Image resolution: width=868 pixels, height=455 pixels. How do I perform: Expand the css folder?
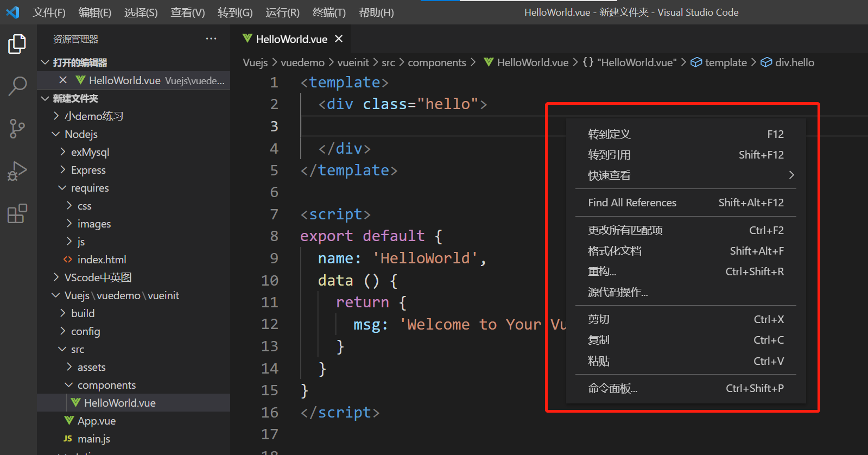click(x=69, y=206)
